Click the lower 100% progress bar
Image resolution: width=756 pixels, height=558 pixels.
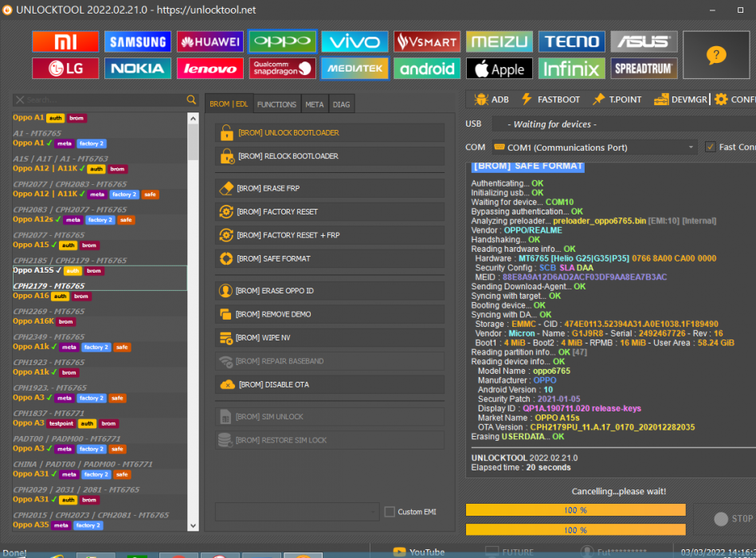tap(576, 530)
